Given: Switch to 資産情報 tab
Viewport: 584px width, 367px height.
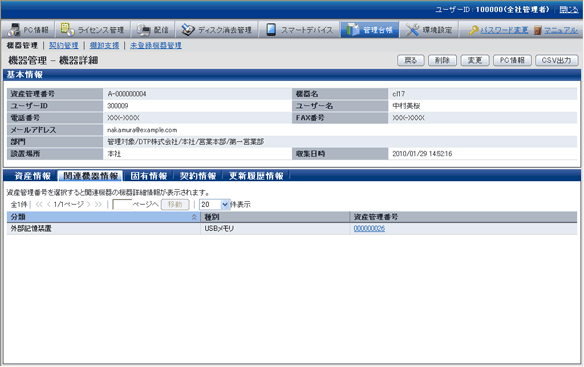Looking at the screenshot, I should pos(32,176).
